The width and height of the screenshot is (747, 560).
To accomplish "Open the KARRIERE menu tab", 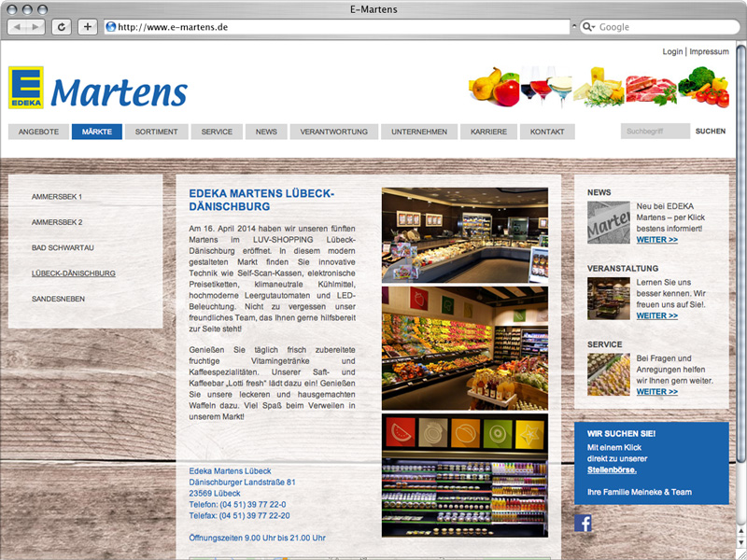I will click(488, 132).
